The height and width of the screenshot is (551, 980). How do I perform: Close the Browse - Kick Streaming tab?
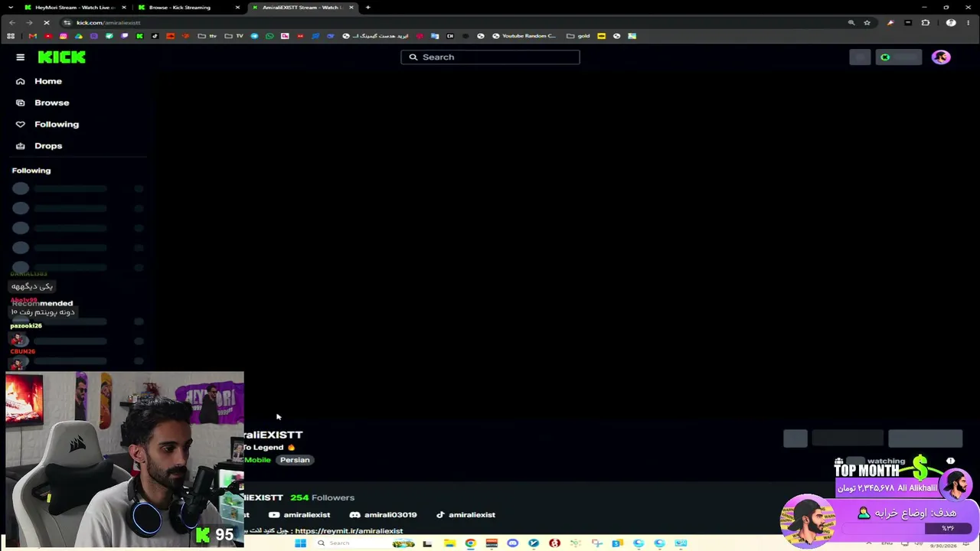[237, 8]
